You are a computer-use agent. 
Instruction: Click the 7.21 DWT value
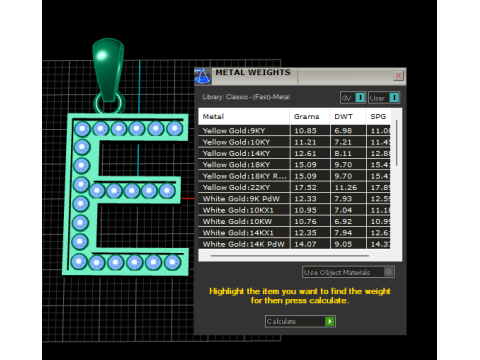click(343, 142)
